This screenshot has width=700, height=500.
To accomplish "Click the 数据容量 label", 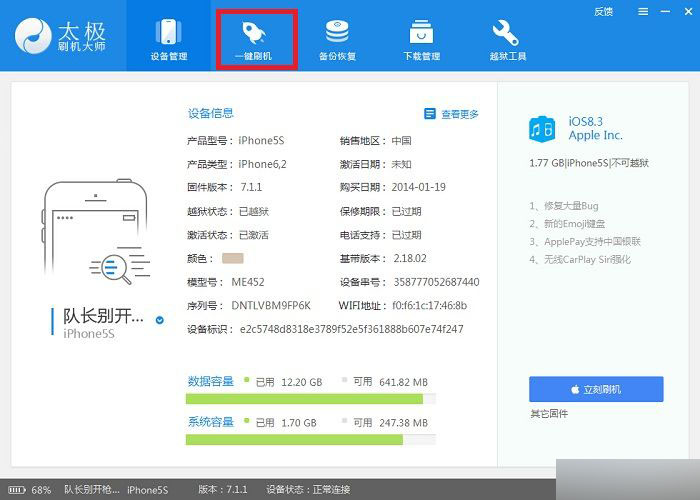I will (x=211, y=381).
